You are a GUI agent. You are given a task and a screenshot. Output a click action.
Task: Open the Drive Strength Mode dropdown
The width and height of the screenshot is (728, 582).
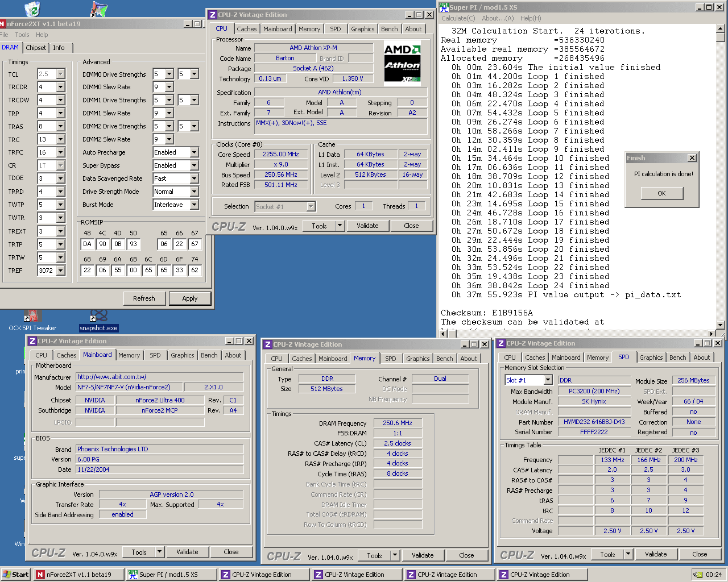[x=194, y=192]
